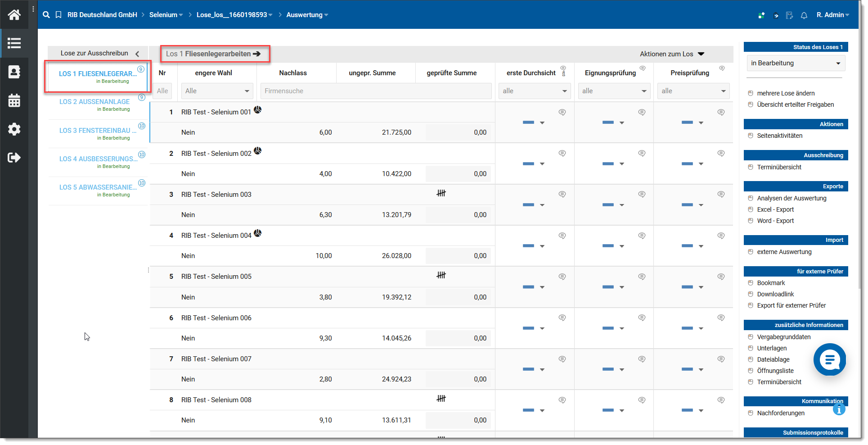Image resolution: width=868 pixels, height=445 pixels.
Task: Click the vertical dots menu by sidebar
Action: [33, 9]
